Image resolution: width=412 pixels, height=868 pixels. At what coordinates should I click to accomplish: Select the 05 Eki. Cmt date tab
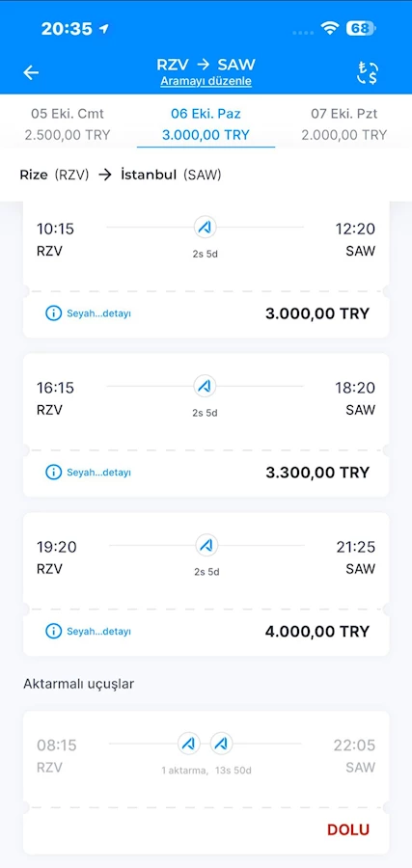pyautogui.click(x=68, y=124)
